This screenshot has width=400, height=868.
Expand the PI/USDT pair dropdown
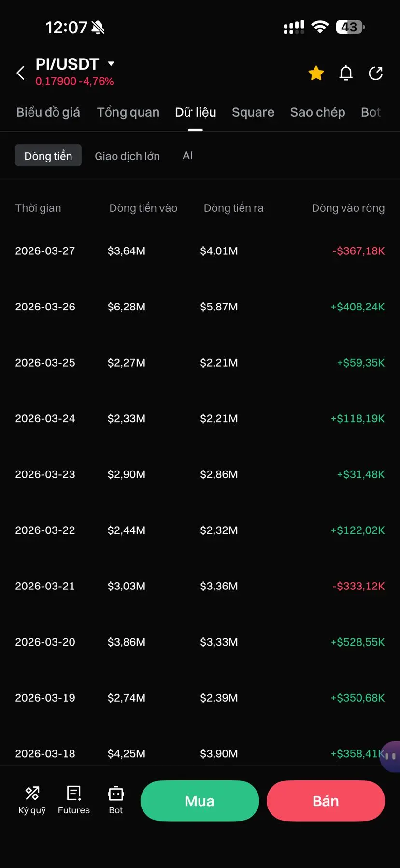point(111,64)
